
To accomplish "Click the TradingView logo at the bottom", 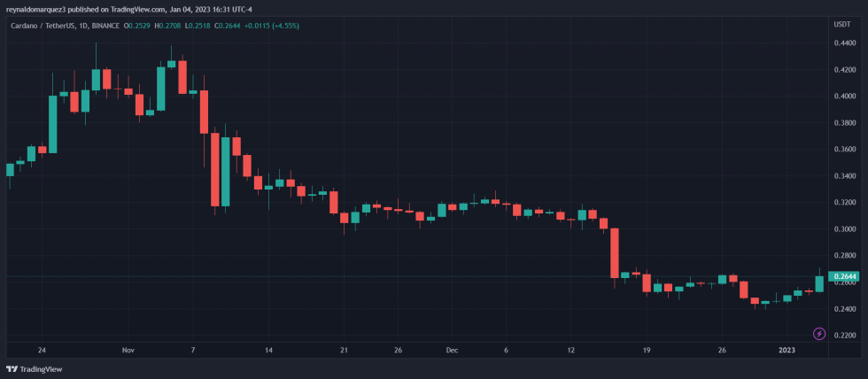I will pos(27,368).
